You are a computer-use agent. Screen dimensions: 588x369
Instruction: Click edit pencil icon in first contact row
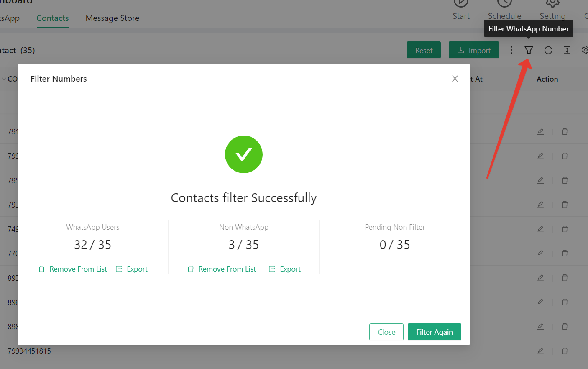540,132
